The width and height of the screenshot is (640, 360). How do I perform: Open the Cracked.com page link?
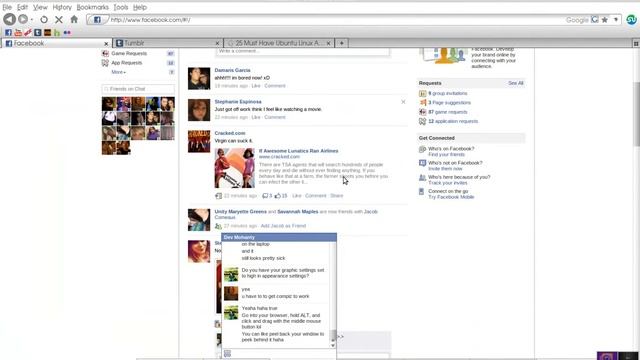click(230, 133)
